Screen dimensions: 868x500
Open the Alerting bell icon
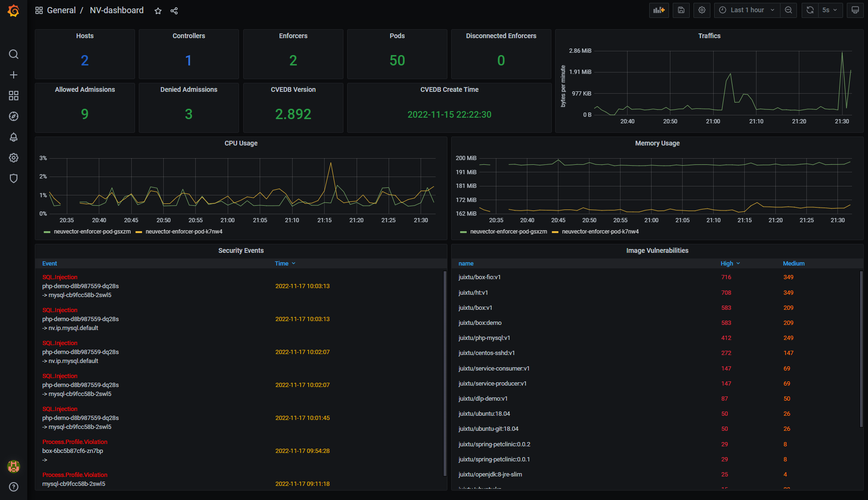pyautogui.click(x=14, y=137)
